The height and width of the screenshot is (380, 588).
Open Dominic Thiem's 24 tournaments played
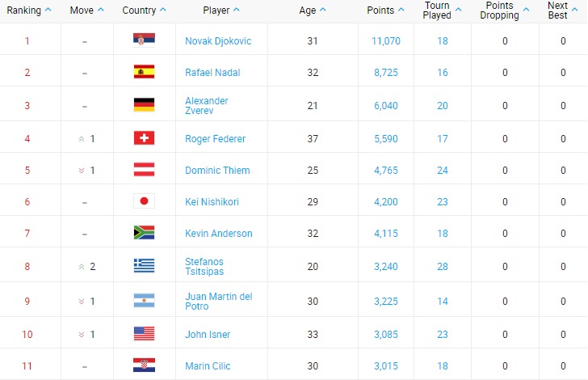(x=443, y=171)
